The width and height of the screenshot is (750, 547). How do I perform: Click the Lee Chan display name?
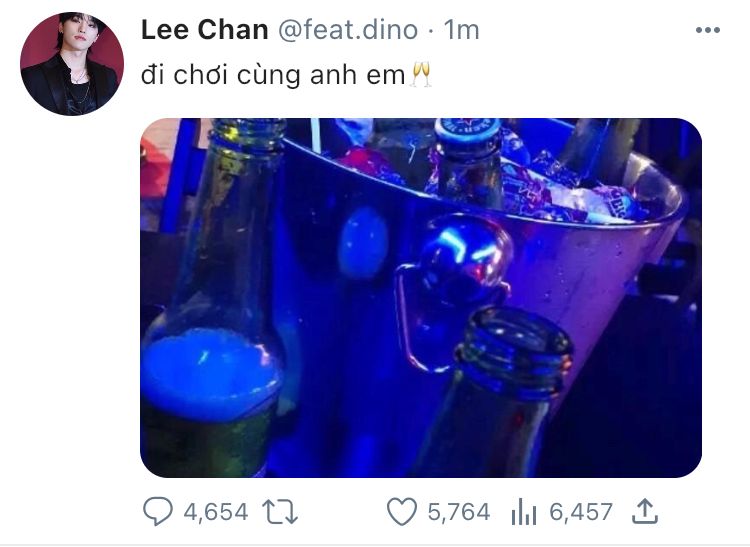click(205, 30)
